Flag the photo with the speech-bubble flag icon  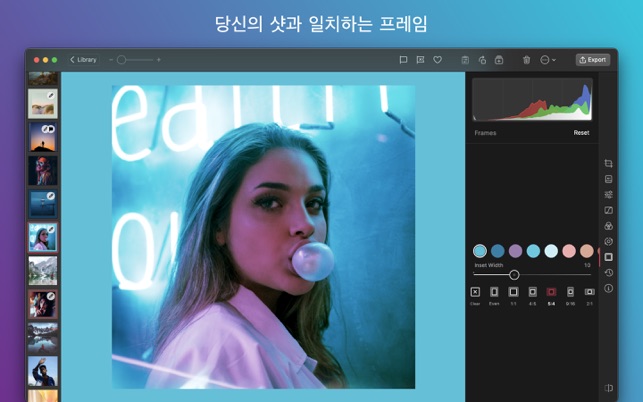403,60
